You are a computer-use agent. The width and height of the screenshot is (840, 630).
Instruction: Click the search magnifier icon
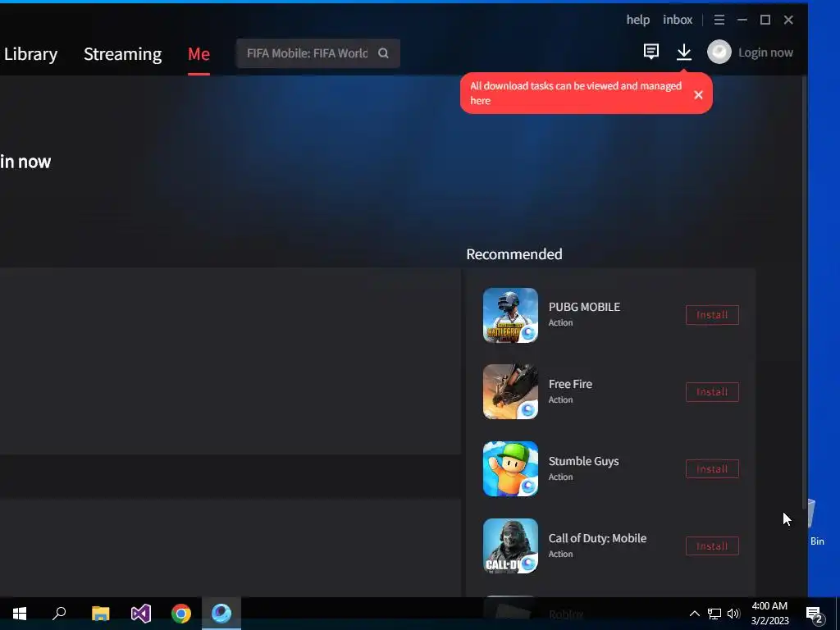[x=383, y=53]
